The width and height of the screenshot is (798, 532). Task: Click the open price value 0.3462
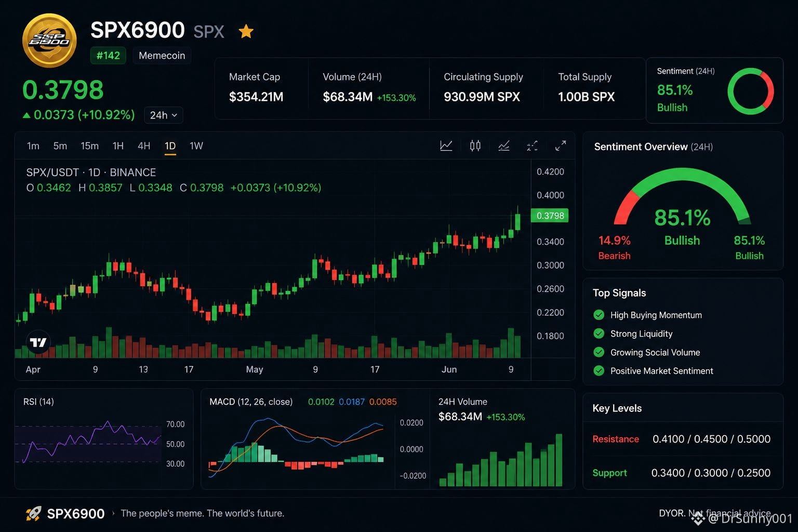point(54,188)
